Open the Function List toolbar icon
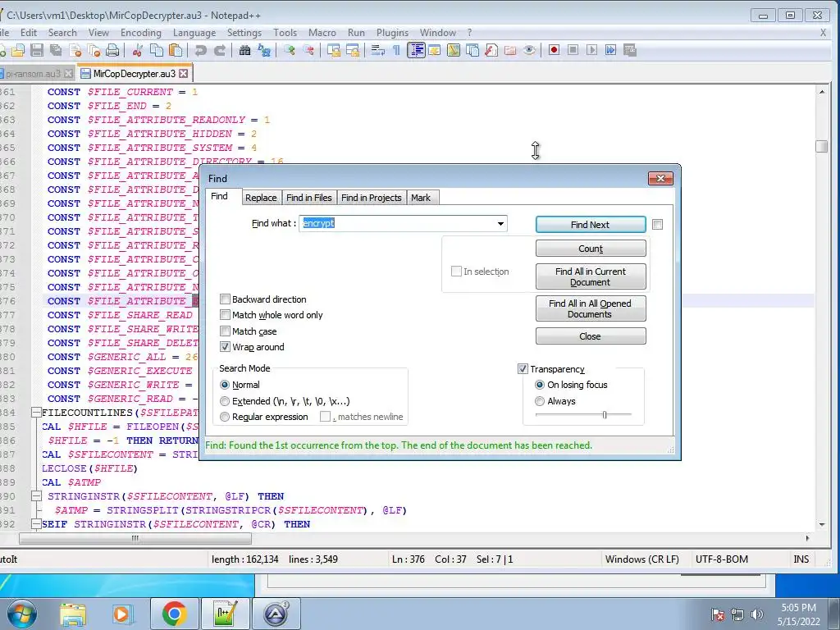The height and width of the screenshot is (630, 840). [491, 50]
